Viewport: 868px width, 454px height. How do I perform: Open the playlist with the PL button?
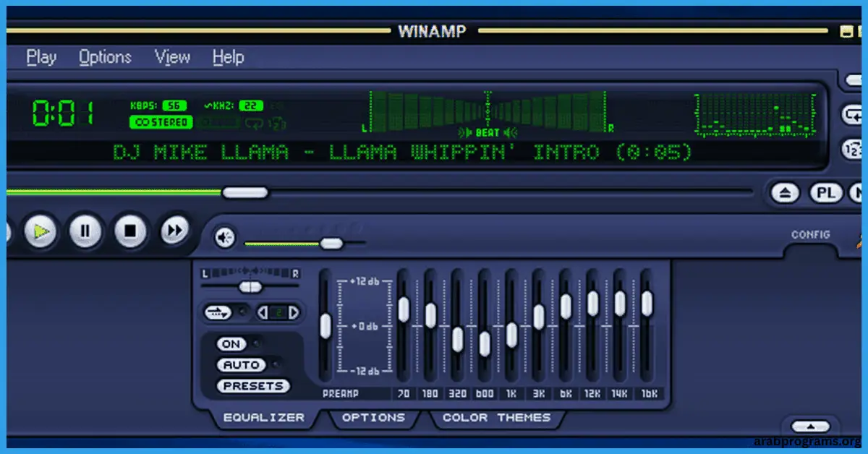825,193
